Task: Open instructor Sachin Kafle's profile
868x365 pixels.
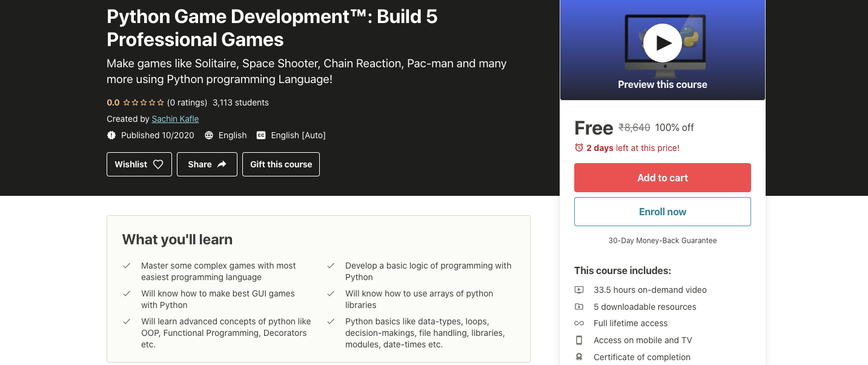Action: (175, 119)
